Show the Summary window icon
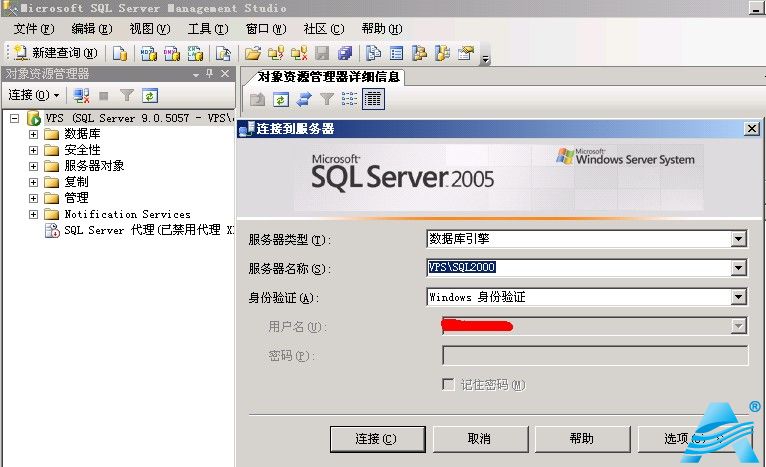 (396, 53)
